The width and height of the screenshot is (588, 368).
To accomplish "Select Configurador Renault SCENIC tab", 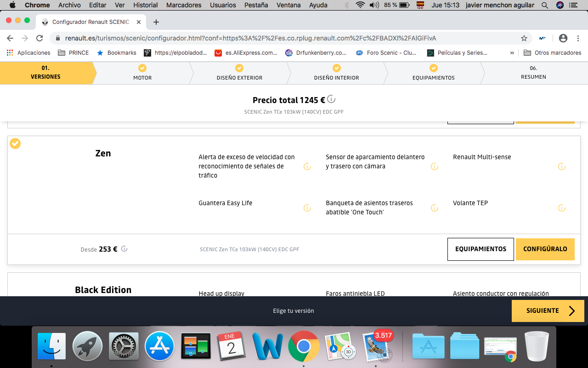I will (x=91, y=22).
